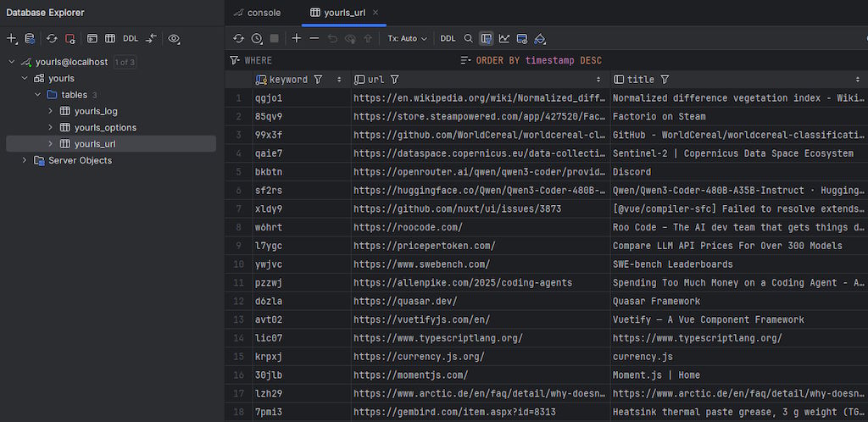This screenshot has height=422, width=868.
Task: Open data source properties
Action: 30,39
